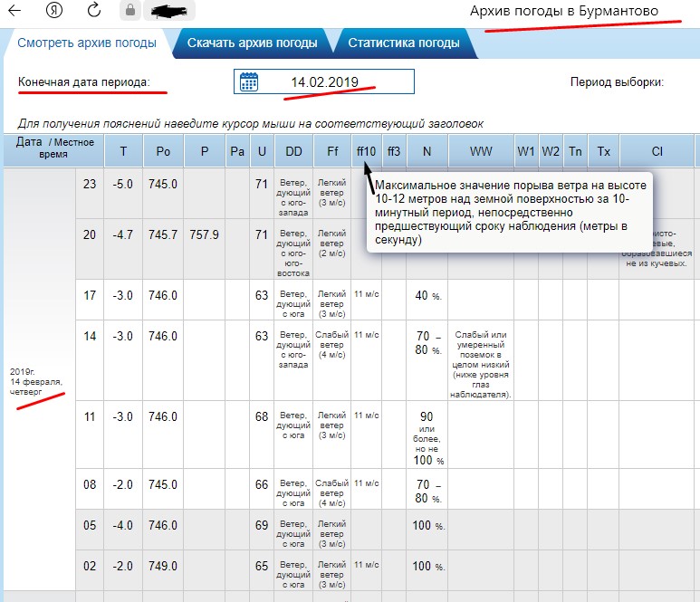
Task: Click the N cloudiness column header
Action: click(427, 151)
